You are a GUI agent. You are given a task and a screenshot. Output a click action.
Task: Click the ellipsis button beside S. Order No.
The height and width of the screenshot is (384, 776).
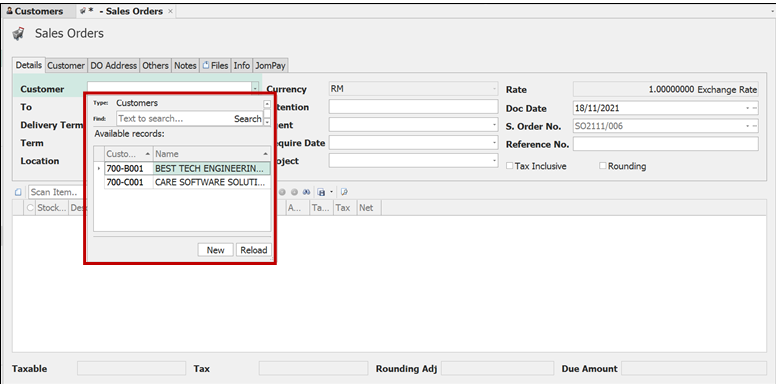(755, 126)
